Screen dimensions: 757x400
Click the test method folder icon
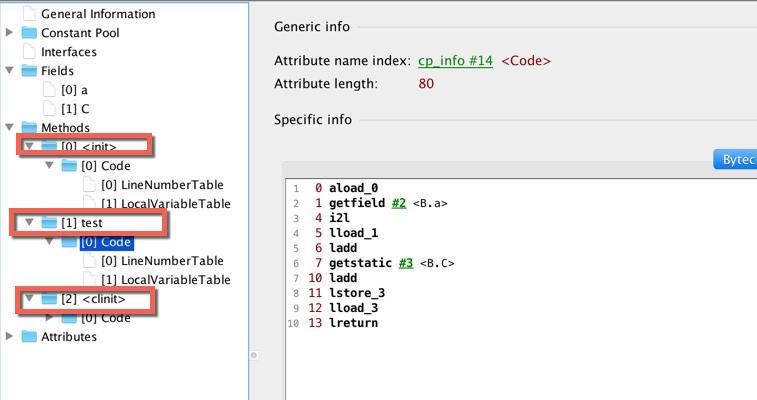pos(49,223)
